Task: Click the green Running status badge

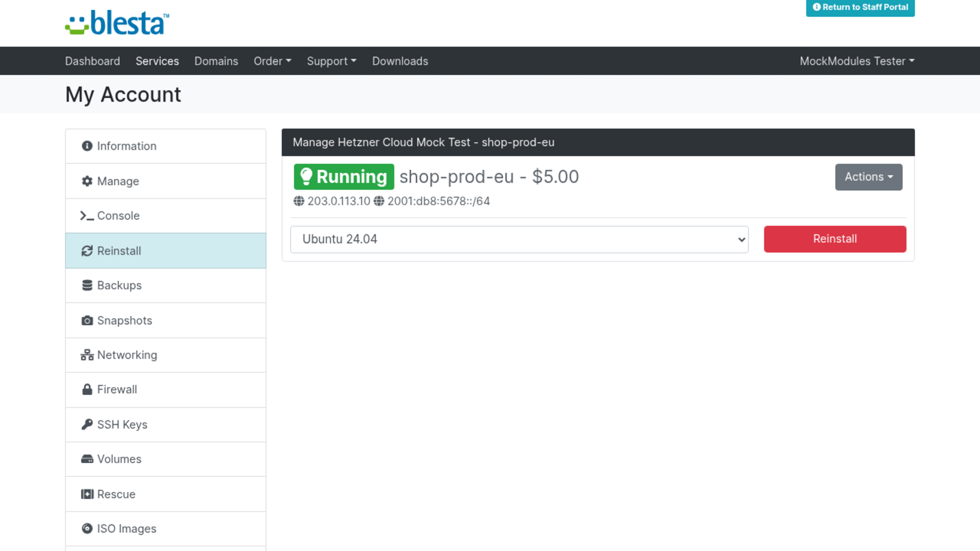Action: click(x=344, y=177)
